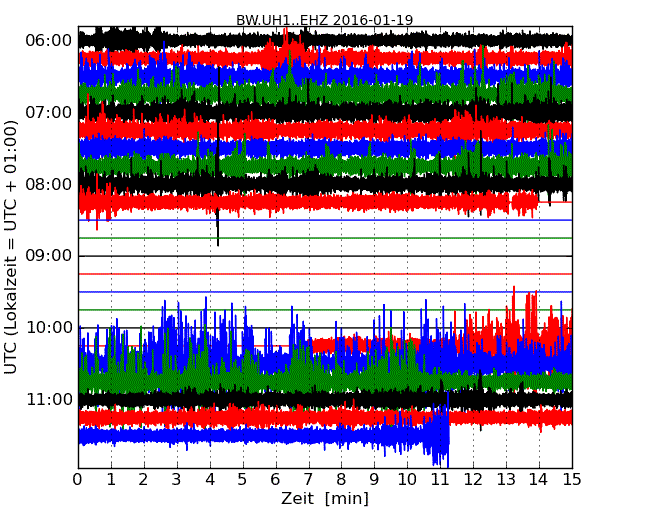650x520 pixels.
Task: Select the 06:00 tick label on y-axis
Action: (48, 40)
